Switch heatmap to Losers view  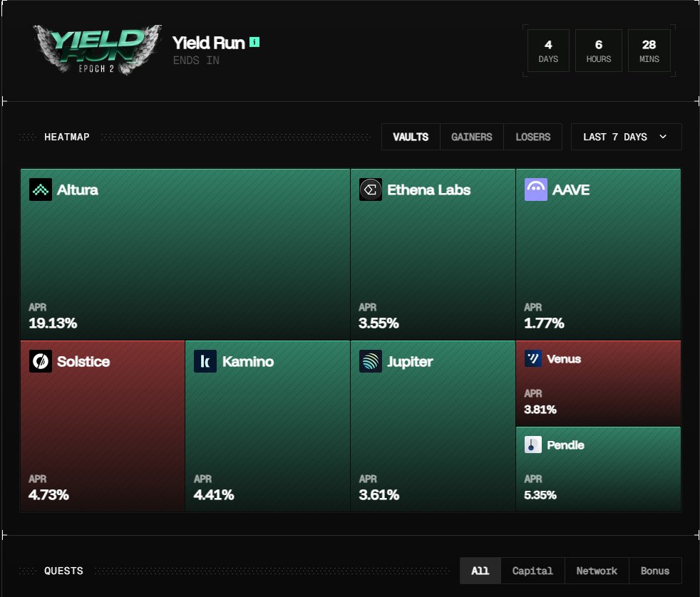533,137
